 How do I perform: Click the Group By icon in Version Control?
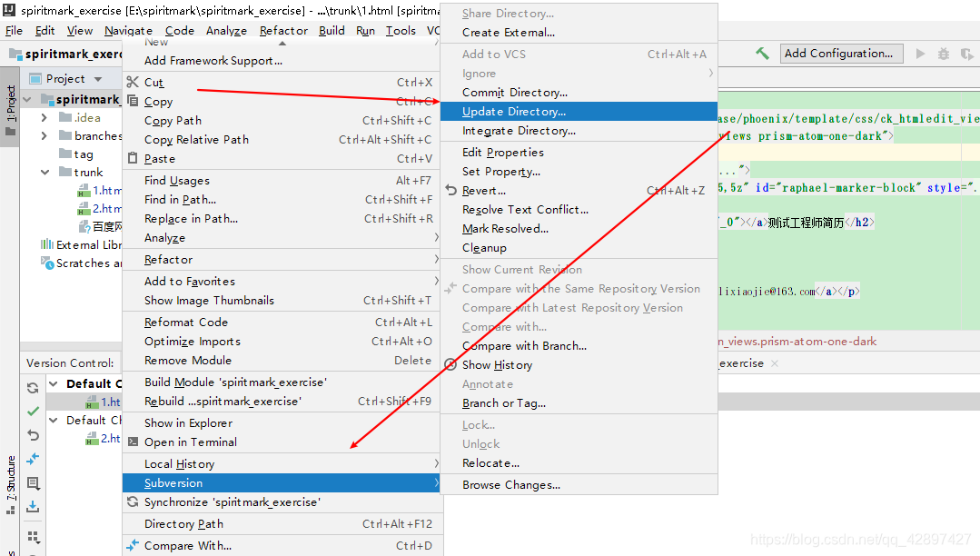(x=33, y=537)
